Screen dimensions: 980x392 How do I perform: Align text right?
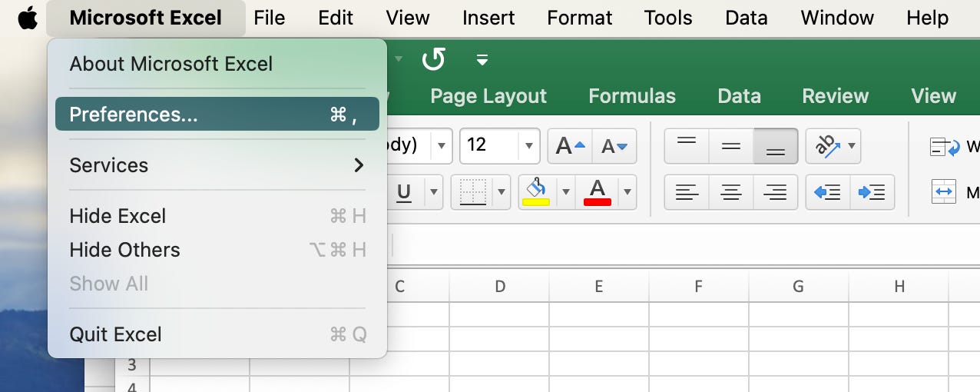(x=776, y=192)
